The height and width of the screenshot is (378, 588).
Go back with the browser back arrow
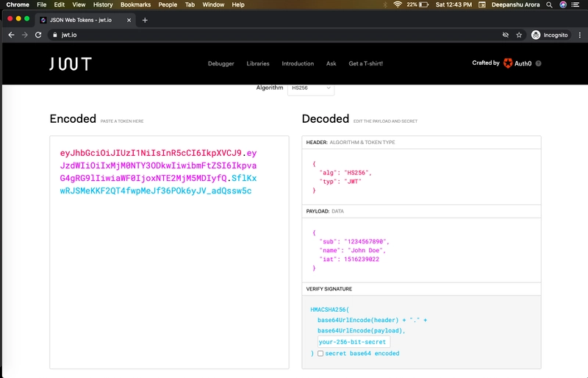click(11, 35)
